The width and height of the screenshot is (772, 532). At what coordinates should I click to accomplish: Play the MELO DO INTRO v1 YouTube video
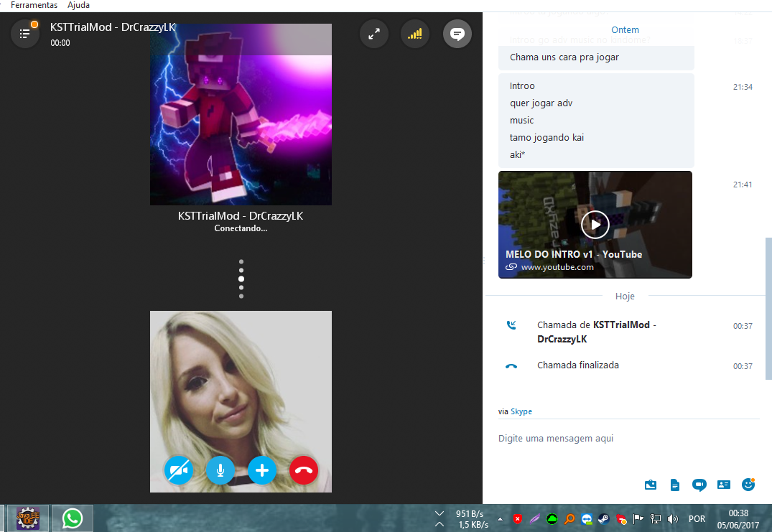click(595, 225)
